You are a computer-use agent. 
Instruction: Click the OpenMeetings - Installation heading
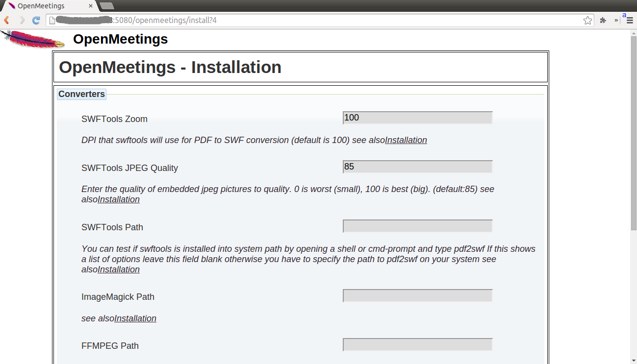point(170,67)
